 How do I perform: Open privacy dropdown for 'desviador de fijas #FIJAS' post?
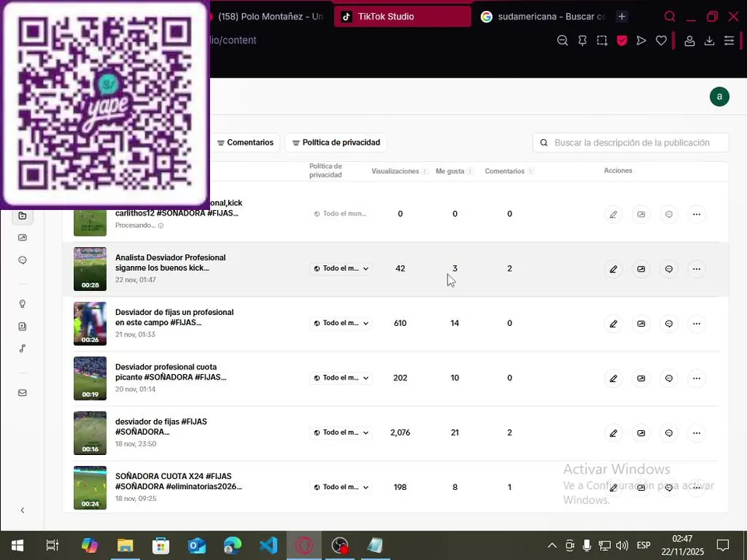[341, 433]
